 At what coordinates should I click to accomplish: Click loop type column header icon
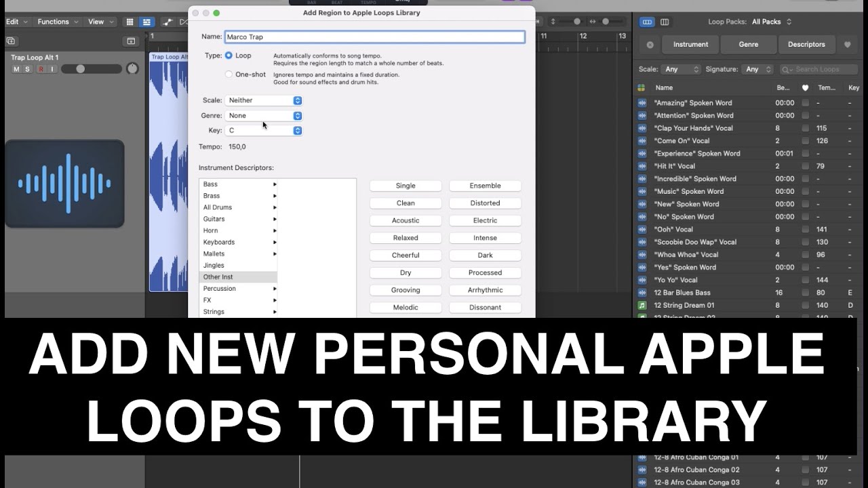pyautogui.click(x=641, y=87)
